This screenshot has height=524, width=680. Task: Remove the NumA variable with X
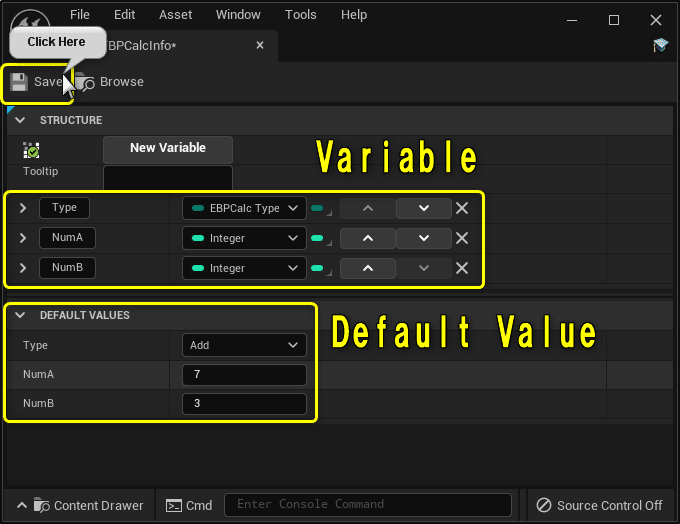tap(462, 238)
